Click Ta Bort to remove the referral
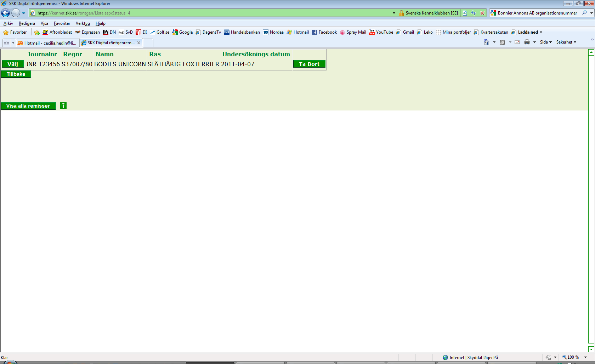The width and height of the screenshot is (595, 364). 309,64
